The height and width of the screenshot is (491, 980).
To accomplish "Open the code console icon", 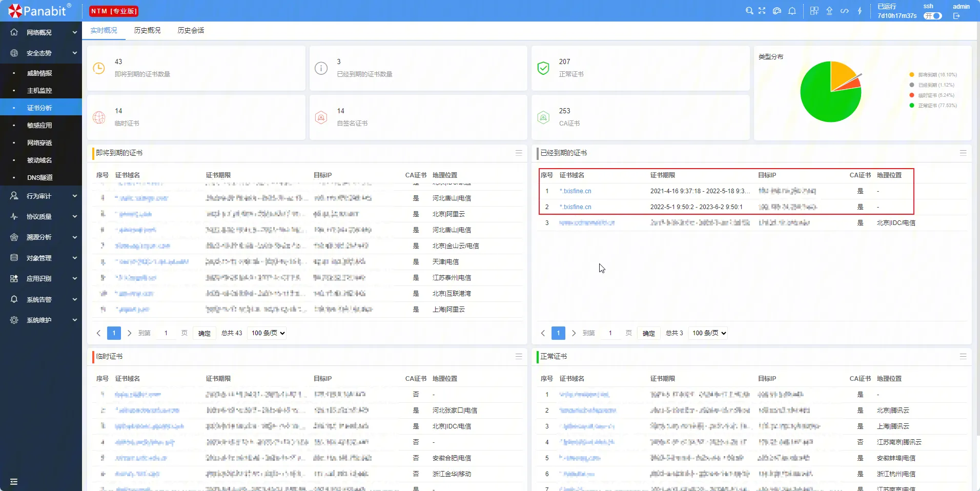I will [x=844, y=11].
